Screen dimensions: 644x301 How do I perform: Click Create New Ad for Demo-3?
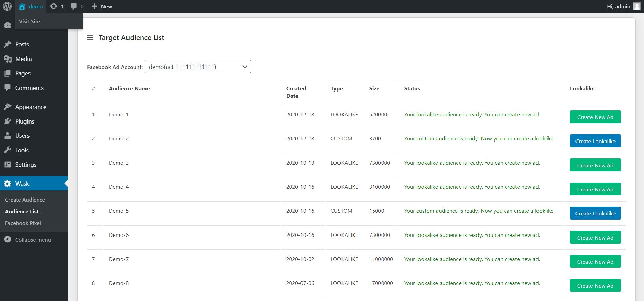coord(595,165)
